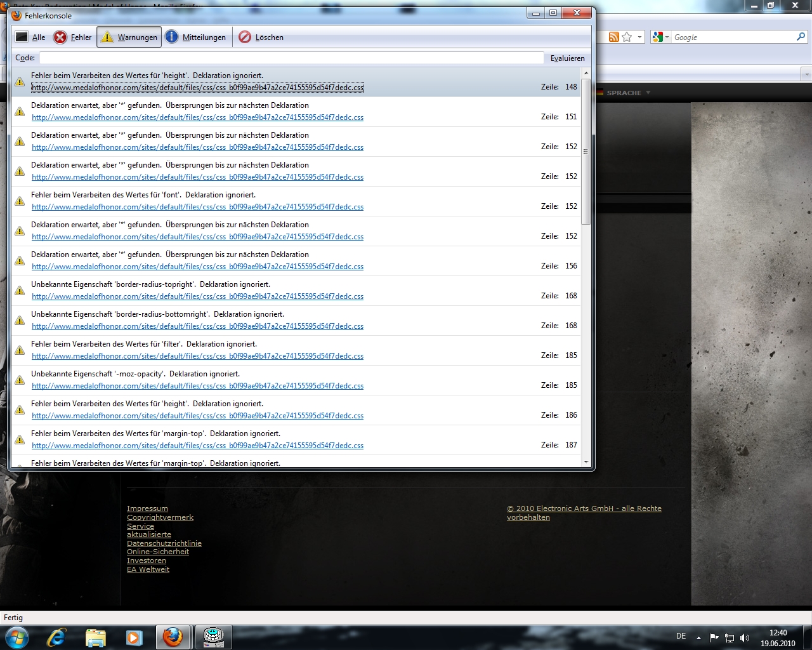Click warning icon of 'font' entry
812x650 pixels.
[20, 201]
